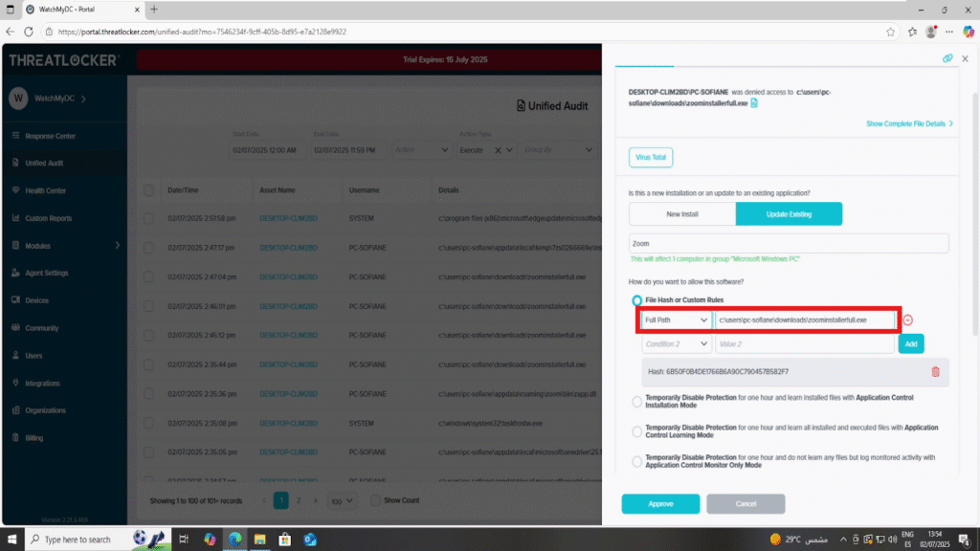Image resolution: width=980 pixels, height=551 pixels.
Task: Open the Action Type Execute dropdown arrow
Action: [509, 150]
